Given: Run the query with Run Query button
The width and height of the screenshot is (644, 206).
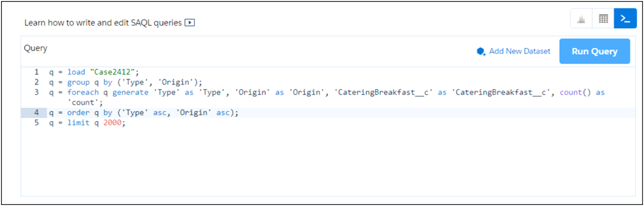Looking at the screenshot, I should (595, 51).
